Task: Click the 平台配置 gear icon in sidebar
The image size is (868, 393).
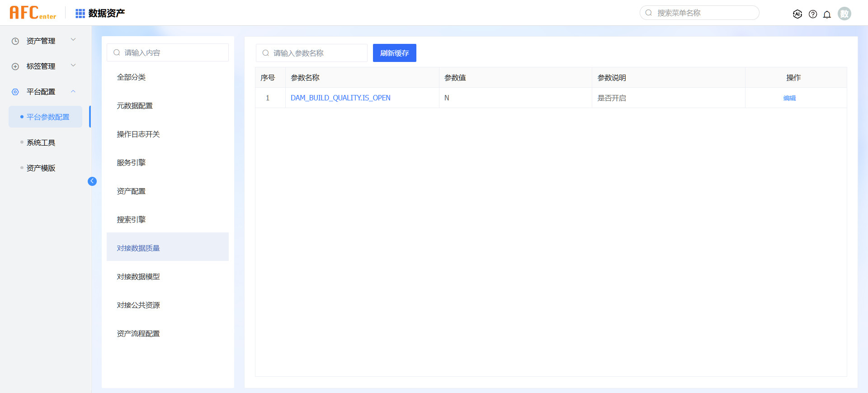Action: tap(15, 92)
